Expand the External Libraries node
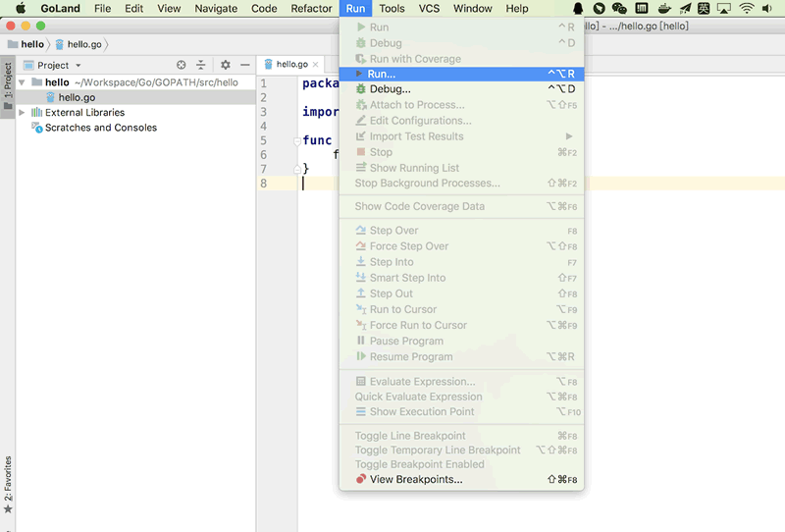 click(x=22, y=113)
